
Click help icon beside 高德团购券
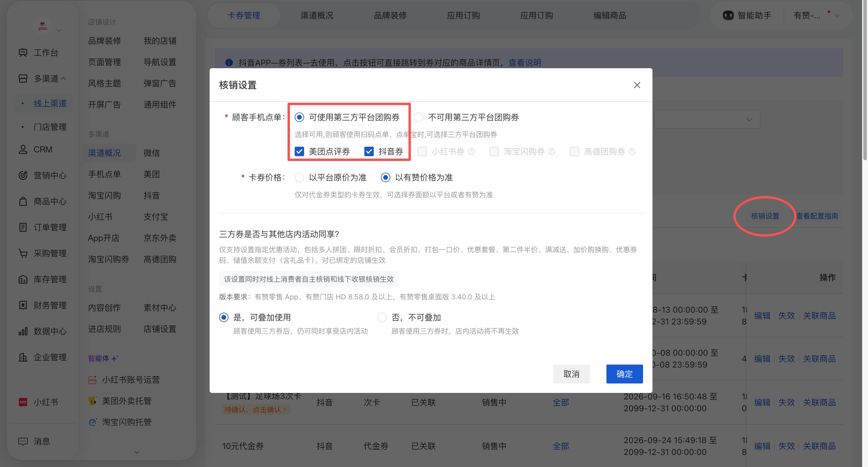pos(632,152)
